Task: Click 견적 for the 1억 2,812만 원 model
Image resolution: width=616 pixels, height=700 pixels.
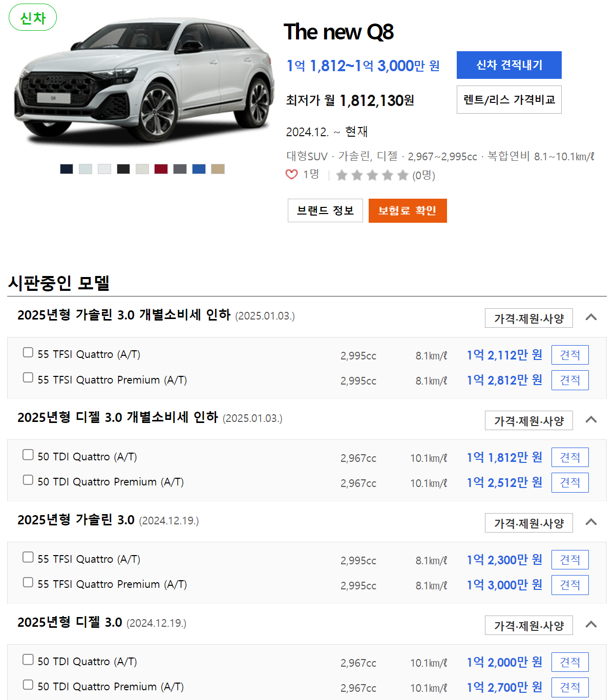Action: point(570,380)
